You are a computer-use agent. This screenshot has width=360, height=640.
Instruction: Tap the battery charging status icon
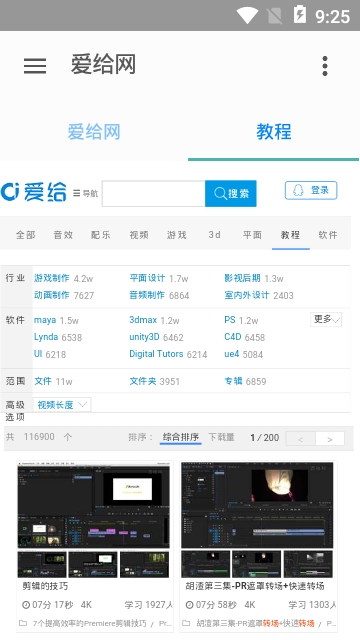300,15
